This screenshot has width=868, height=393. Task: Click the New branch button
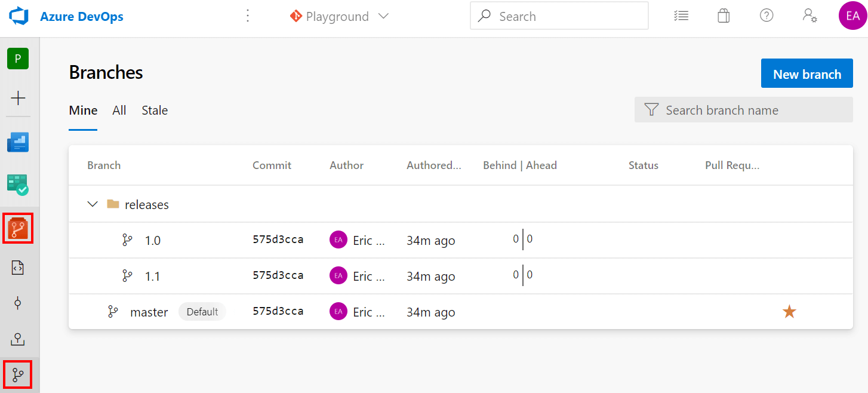pos(807,73)
